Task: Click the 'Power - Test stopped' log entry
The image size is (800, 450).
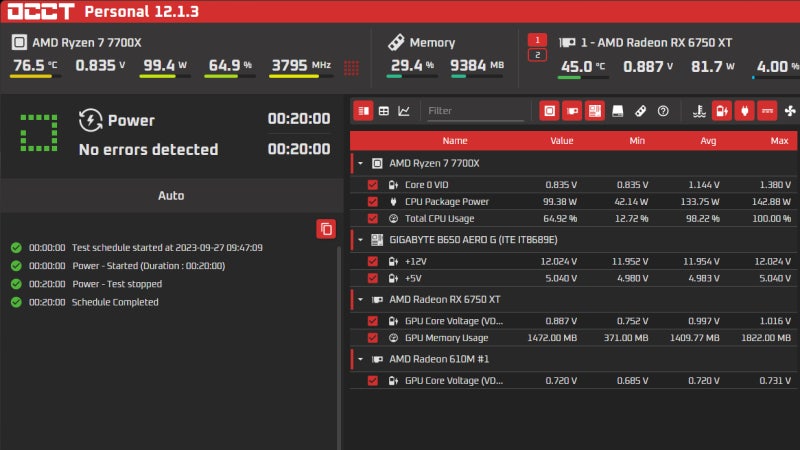Action: click(x=117, y=284)
